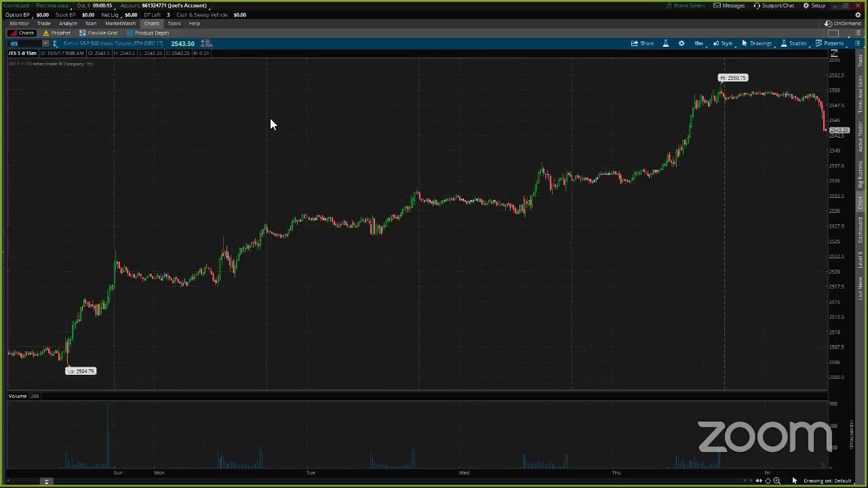Viewport: 868px width, 488px height.
Task: Click the Account number selector
Action: (x=174, y=5)
